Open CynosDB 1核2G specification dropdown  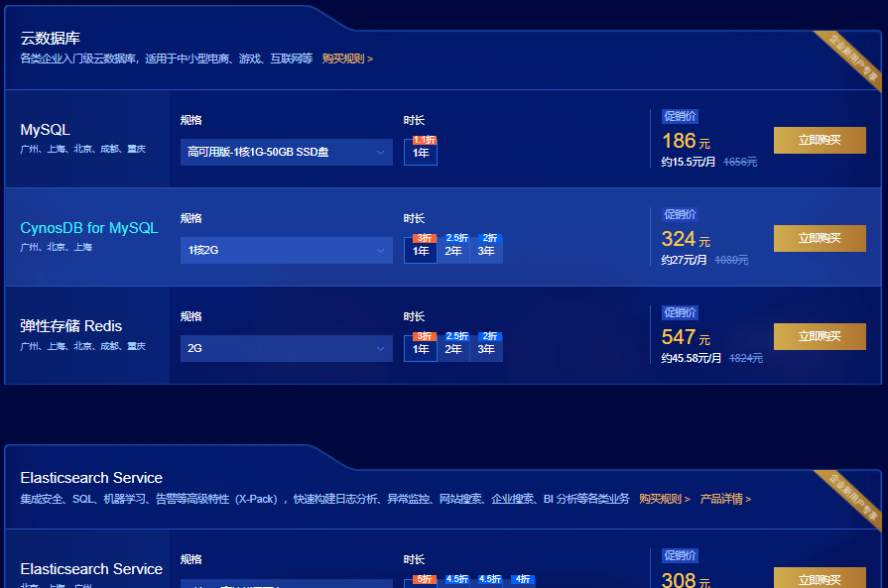286,250
